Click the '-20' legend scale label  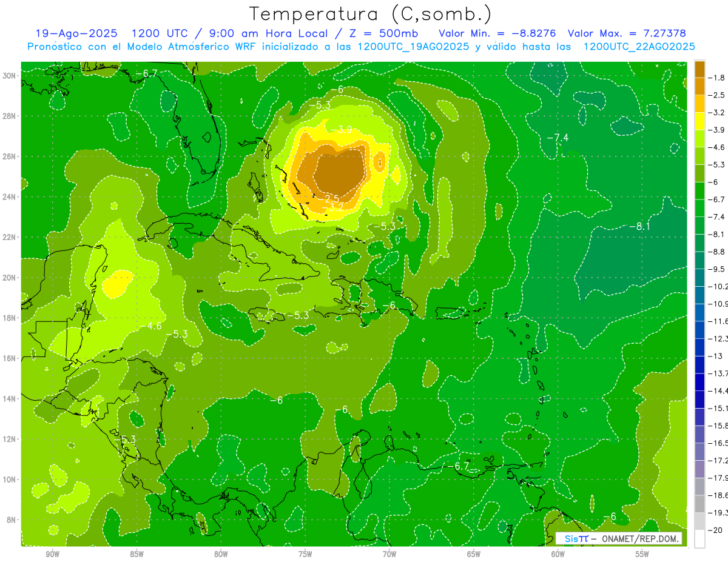pos(715,530)
